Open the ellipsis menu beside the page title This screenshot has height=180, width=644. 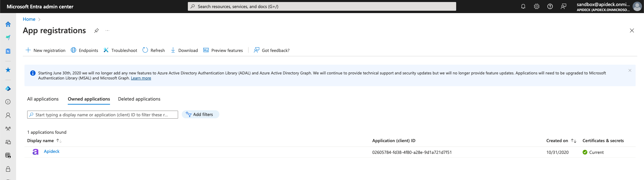pos(107,31)
